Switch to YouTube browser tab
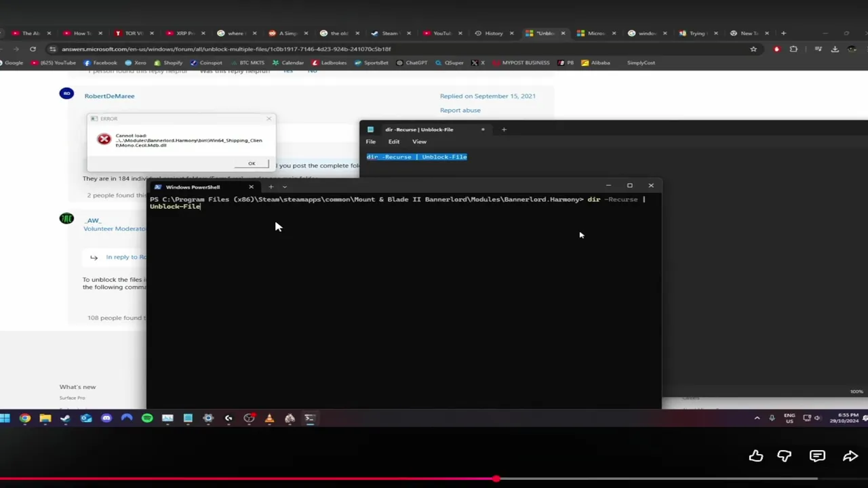 (441, 33)
